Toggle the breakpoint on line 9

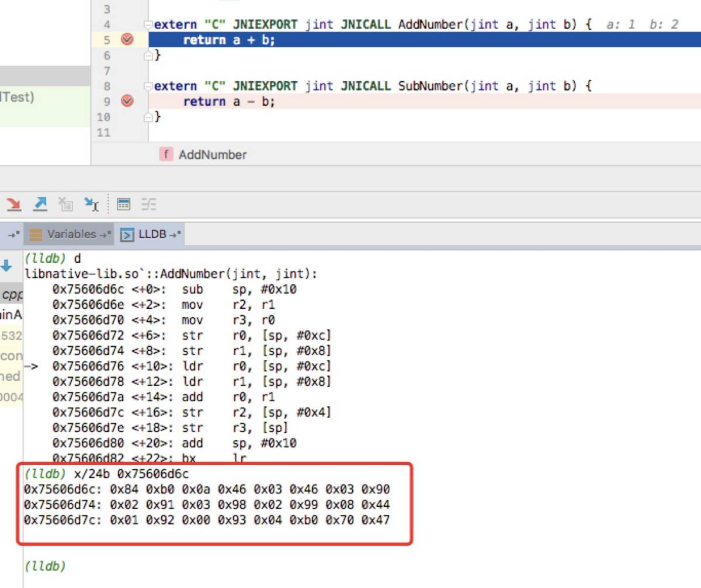pos(127,101)
